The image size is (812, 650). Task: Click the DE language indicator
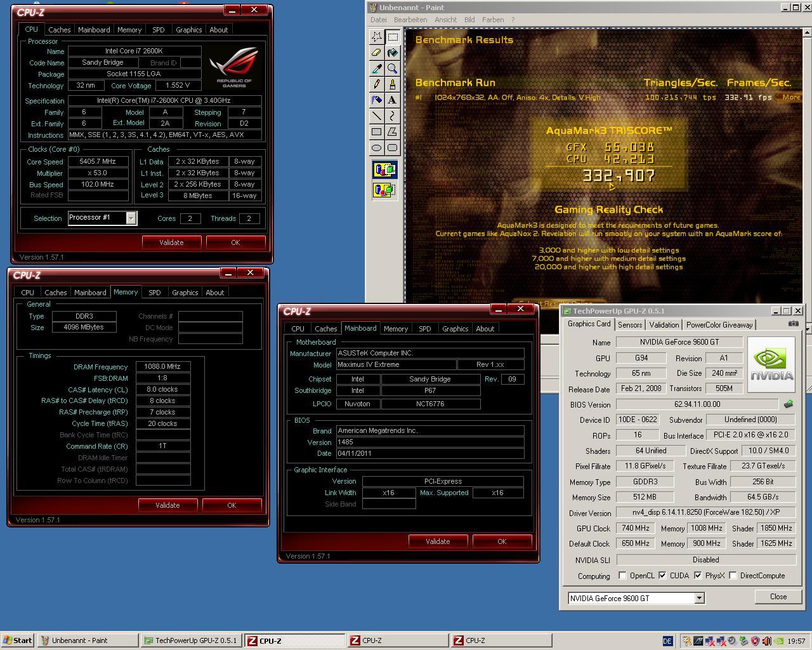pos(667,641)
